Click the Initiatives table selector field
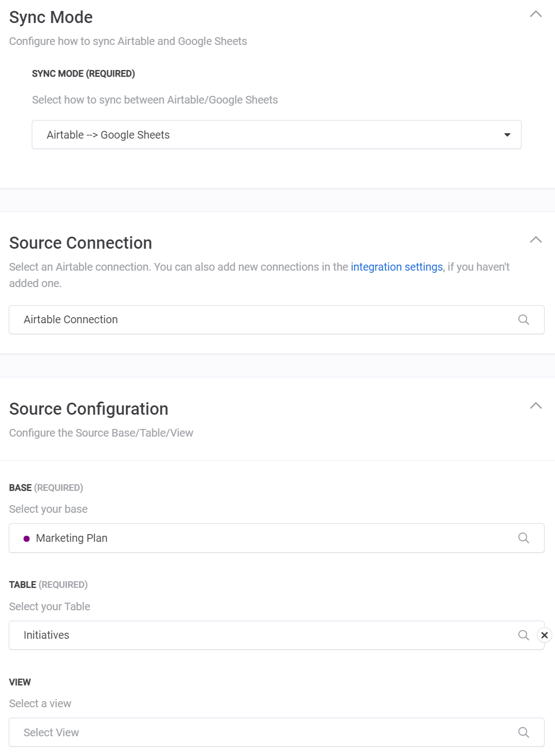555x756 pixels. 263,635
